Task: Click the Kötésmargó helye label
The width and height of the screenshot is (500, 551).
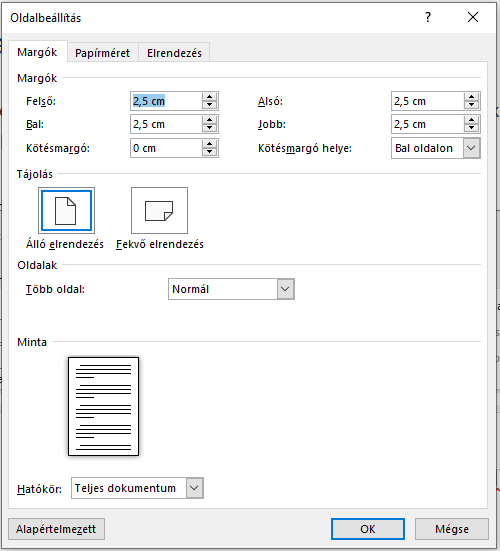Action: pos(305,148)
